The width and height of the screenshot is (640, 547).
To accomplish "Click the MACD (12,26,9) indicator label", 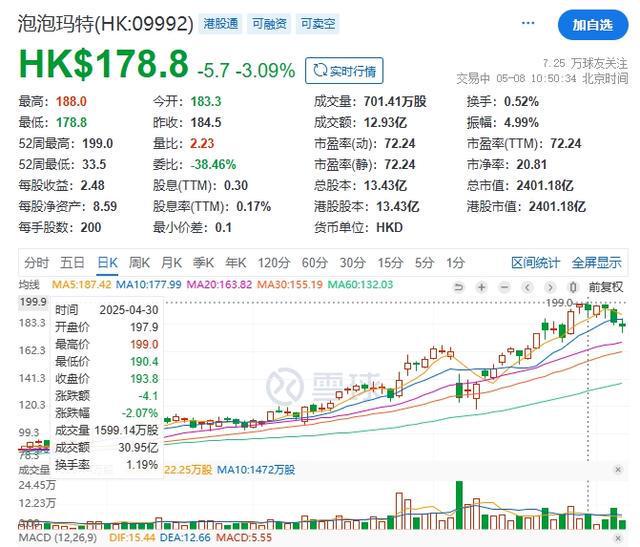I will (58, 537).
